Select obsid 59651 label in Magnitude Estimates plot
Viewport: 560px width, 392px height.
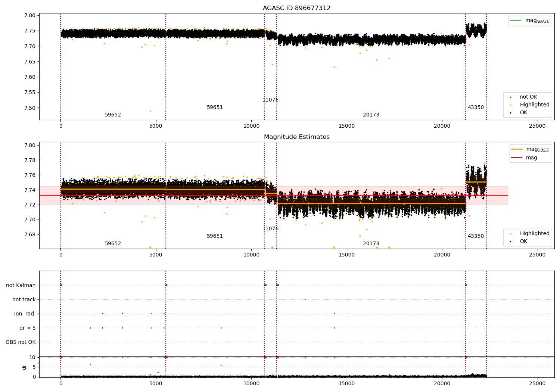pos(215,236)
